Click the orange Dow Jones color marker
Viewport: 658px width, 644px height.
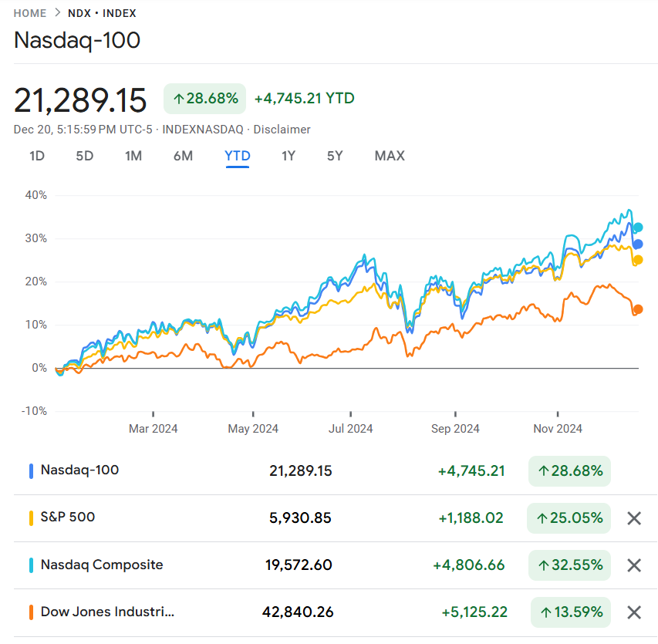(31, 612)
